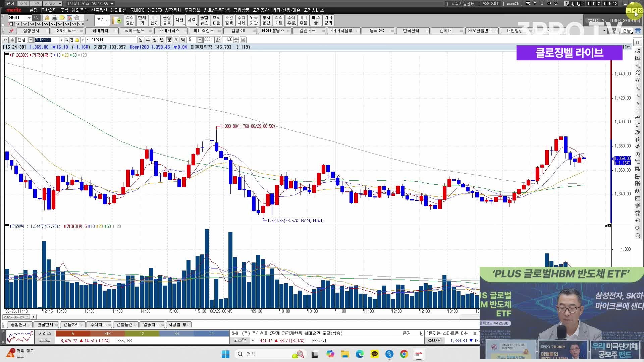The image size is (644, 362).
Task: Click the F 202609 contract name field
Action: tap(111, 40)
